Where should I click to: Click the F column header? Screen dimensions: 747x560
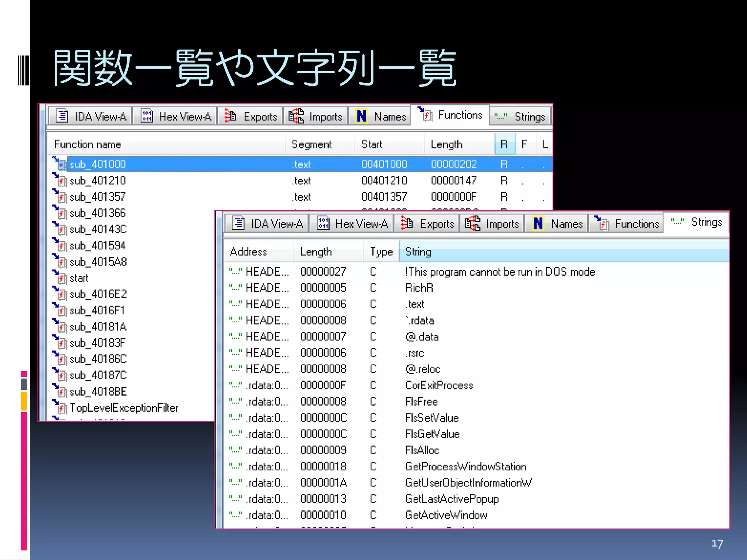pyautogui.click(x=525, y=144)
